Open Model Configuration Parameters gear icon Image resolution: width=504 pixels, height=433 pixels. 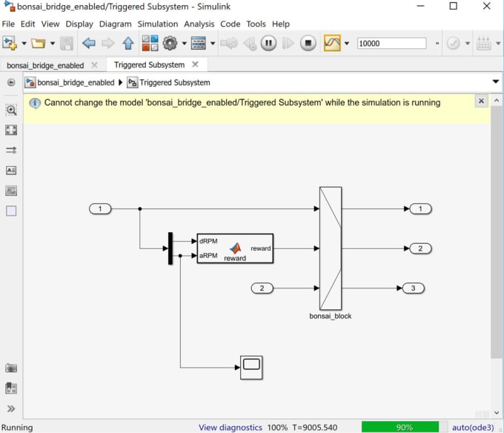click(170, 43)
